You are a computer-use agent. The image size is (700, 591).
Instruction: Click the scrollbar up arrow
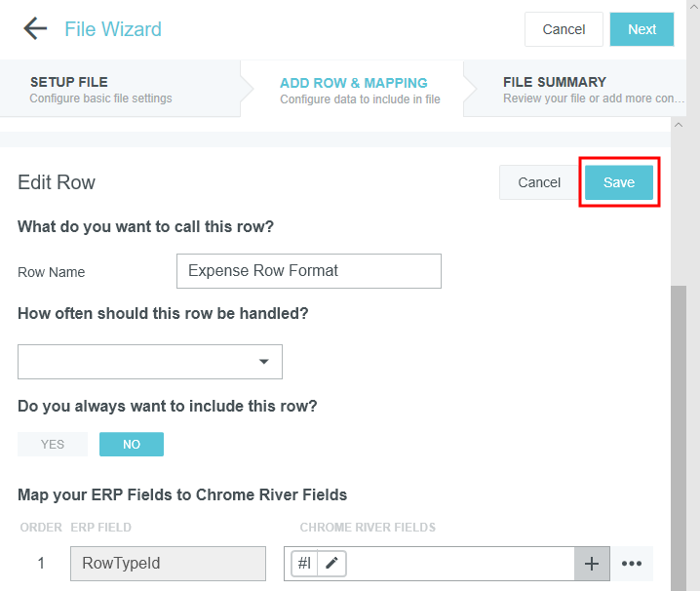[x=680, y=126]
